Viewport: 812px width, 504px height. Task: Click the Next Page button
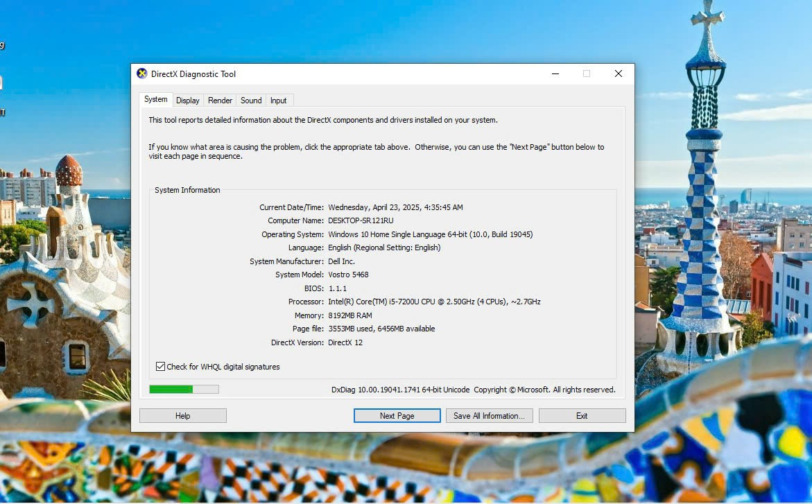coord(397,416)
